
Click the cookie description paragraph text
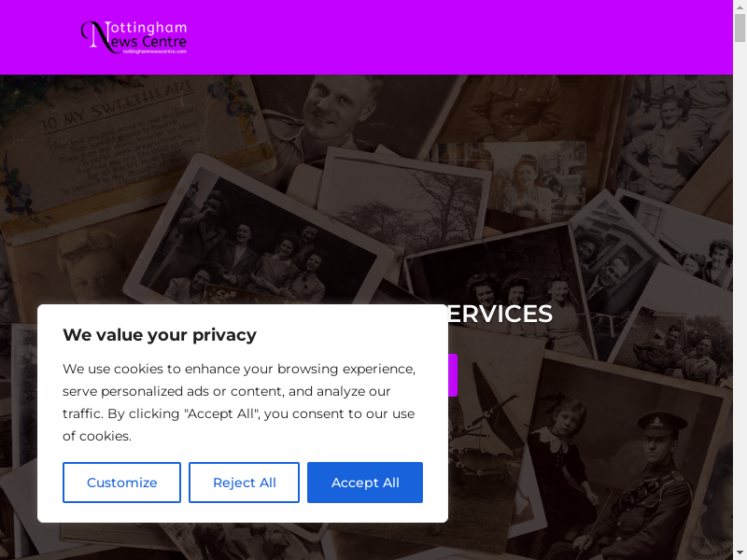click(x=239, y=402)
